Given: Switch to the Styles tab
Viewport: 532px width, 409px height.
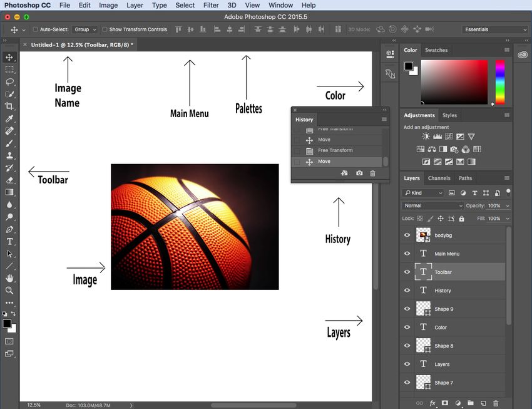Looking at the screenshot, I should (x=449, y=115).
